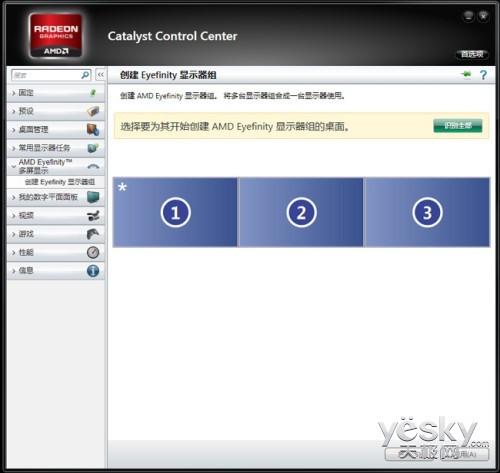Click the green pin icon beside help
500x473 pixels.
(466, 74)
